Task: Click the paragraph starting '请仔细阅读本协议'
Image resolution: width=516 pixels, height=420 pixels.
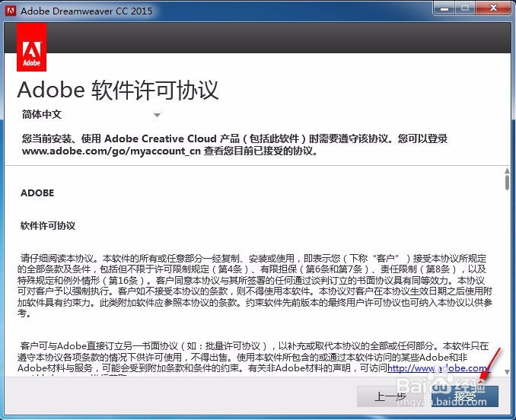Action: pos(255,285)
